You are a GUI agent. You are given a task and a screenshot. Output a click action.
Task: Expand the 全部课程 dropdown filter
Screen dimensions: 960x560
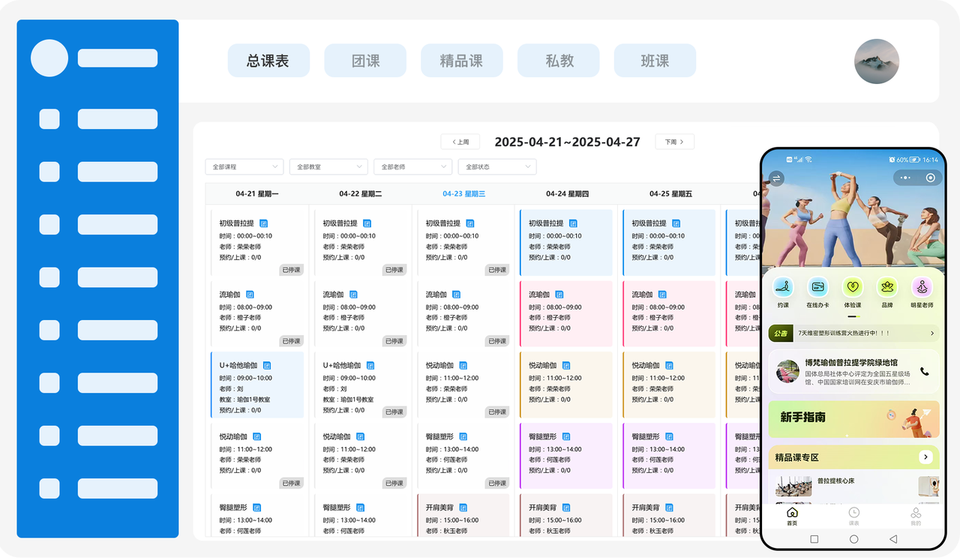click(x=244, y=166)
